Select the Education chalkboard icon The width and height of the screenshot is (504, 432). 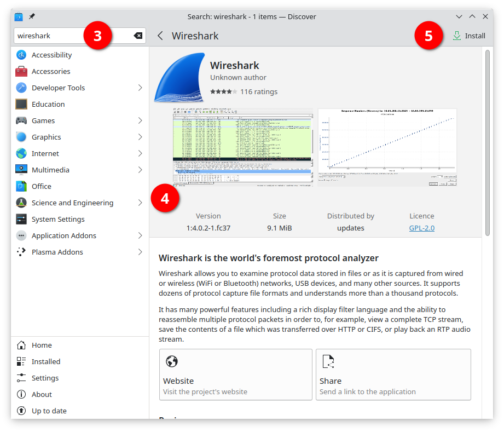[x=21, y=104]
